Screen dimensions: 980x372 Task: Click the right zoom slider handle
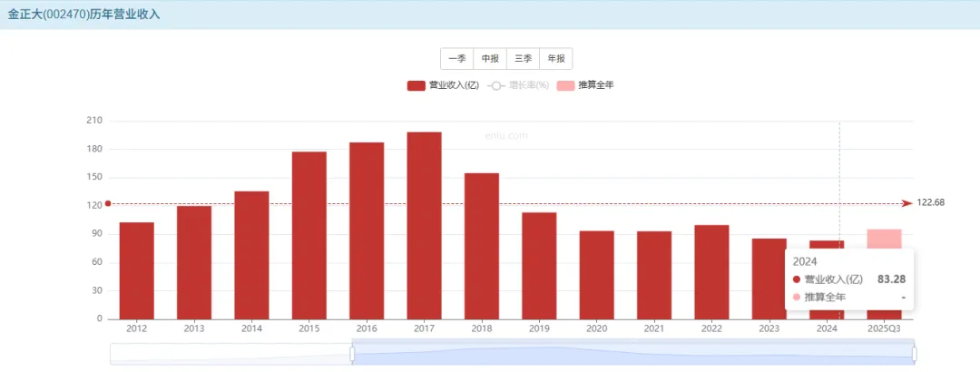click(915, 354)
